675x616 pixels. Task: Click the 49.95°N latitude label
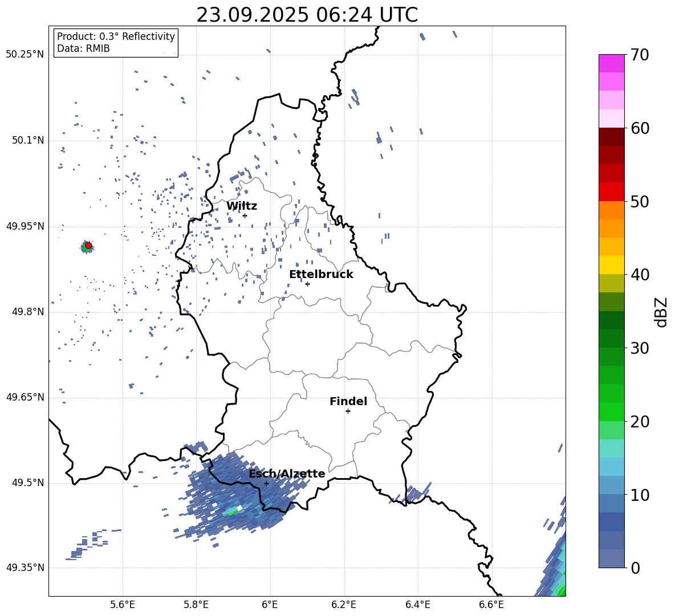pos(25,226)
